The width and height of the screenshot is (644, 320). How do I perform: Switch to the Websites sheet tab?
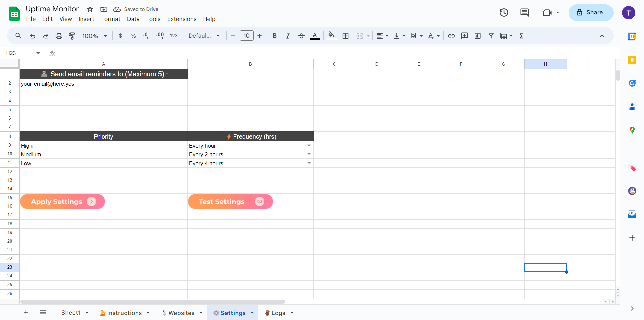[181, 312]
